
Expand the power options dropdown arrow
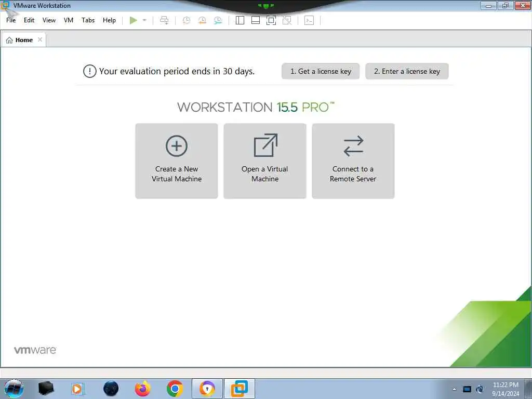pos(144,20)
